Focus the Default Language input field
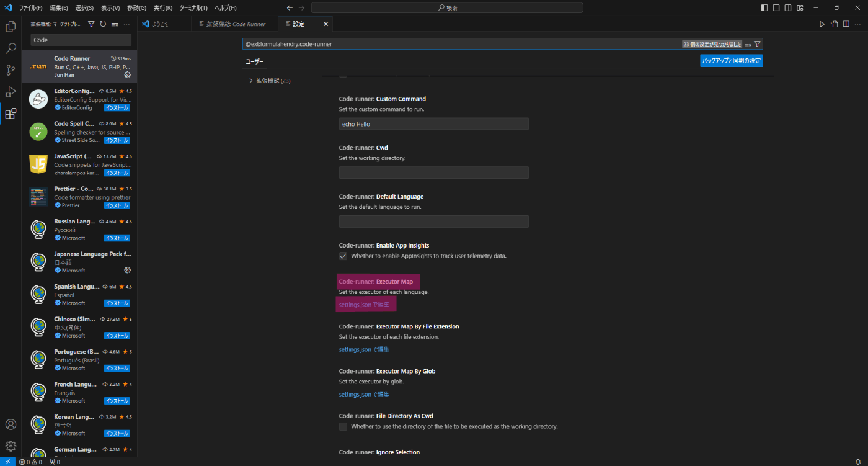The height and width of the screenshot is (466, 868). click(434, 222)
